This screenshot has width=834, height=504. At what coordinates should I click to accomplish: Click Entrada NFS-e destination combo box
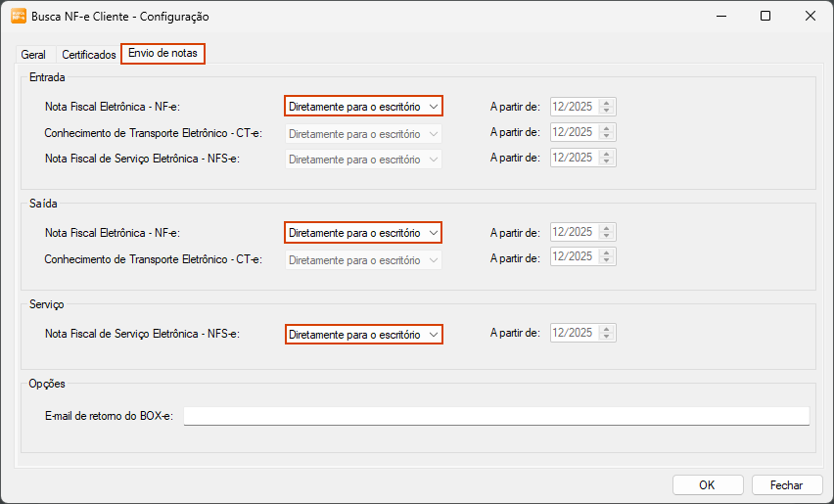tap(363, 159)
